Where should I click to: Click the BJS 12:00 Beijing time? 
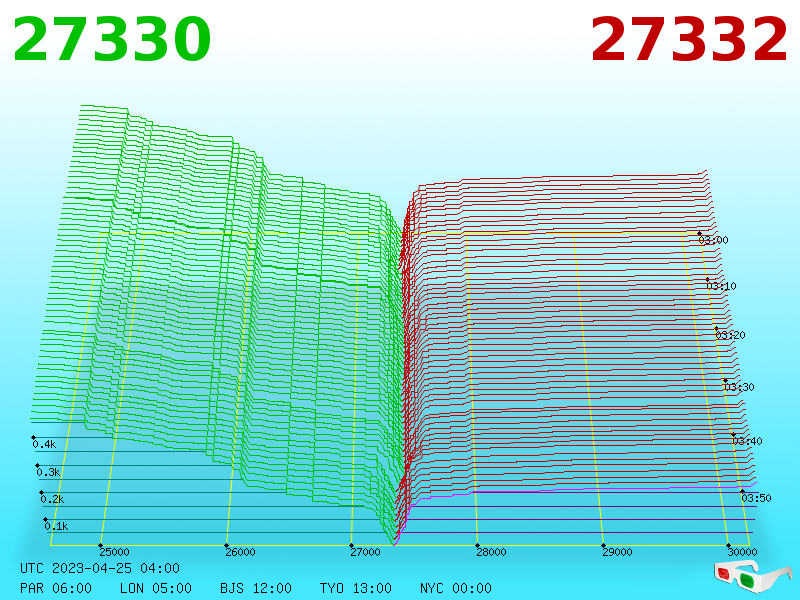pyautogui.click(x=256, y=588)
